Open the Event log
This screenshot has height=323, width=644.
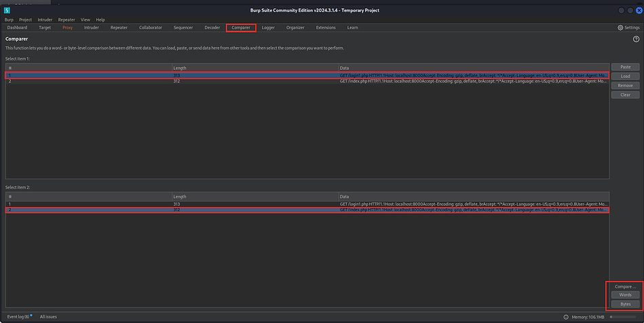pos(18,317)
